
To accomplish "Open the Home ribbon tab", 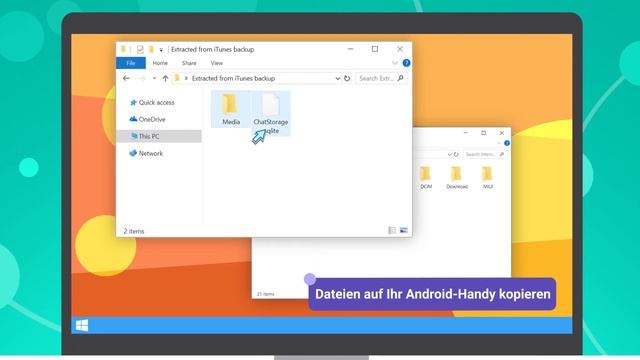I will pos(160,63).
